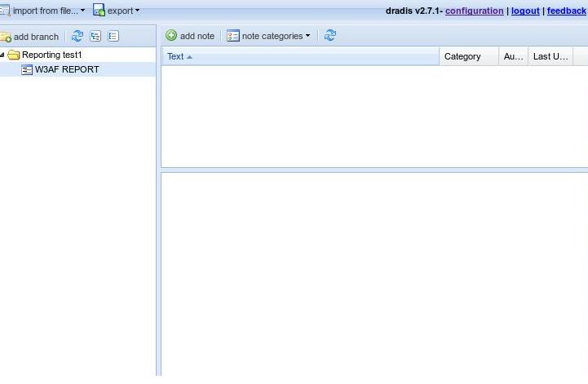Open the configuration link

pos(474,11)
